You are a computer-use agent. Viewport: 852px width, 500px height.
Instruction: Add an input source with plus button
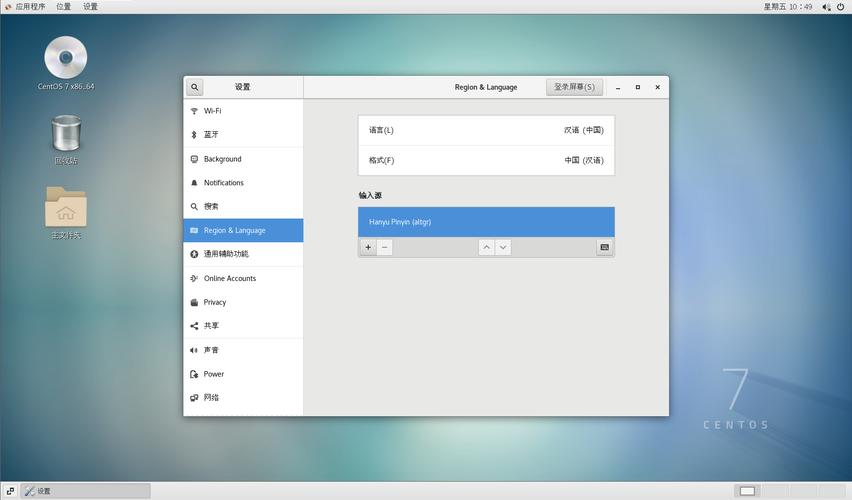pos(368,247)
